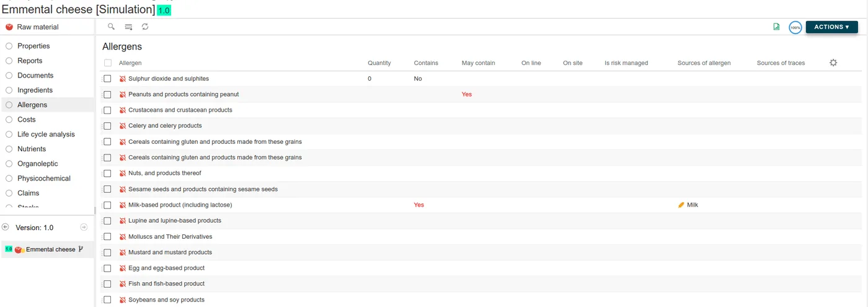Click the allergen icon beside Peanuts row
The image size is (868, 307).
pos(123,94)
